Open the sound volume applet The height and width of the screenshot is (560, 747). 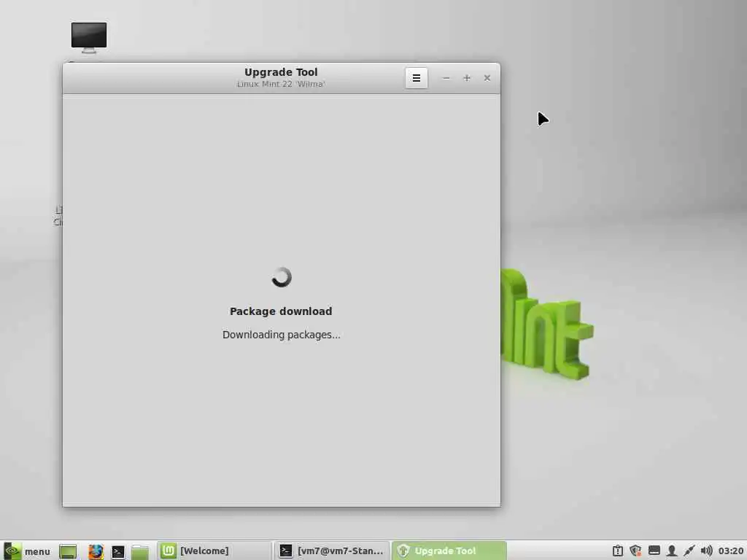706,551
